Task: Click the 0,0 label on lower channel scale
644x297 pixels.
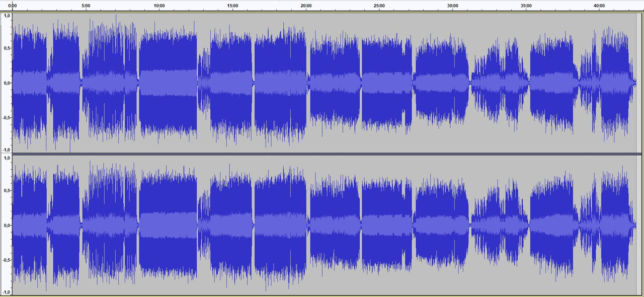Action: [x=7, y=225]
